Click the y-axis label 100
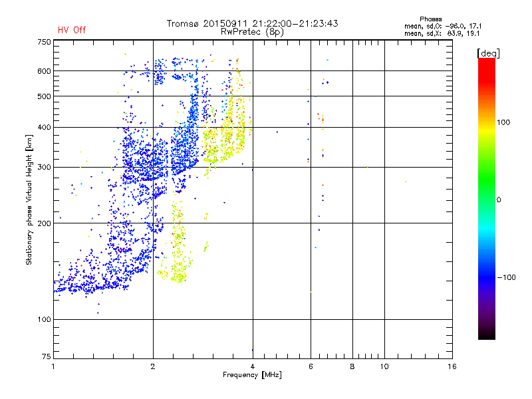 (44, 320)
